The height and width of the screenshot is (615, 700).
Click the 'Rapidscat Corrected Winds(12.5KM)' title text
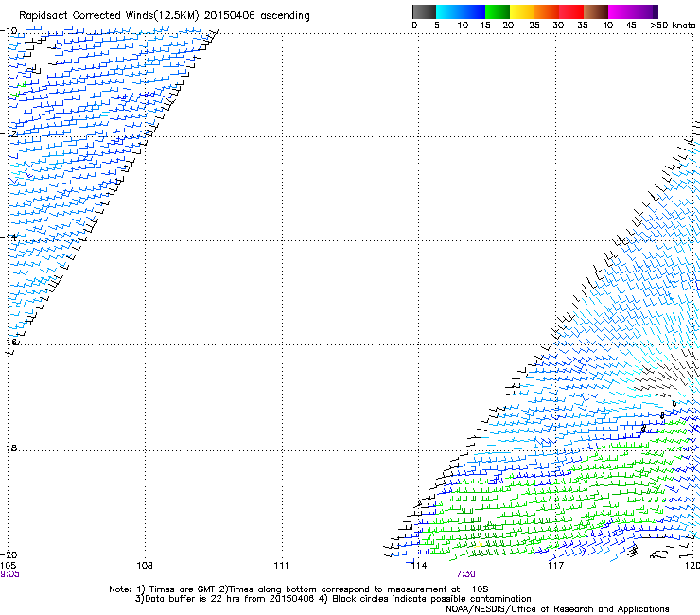pos(109,16)
